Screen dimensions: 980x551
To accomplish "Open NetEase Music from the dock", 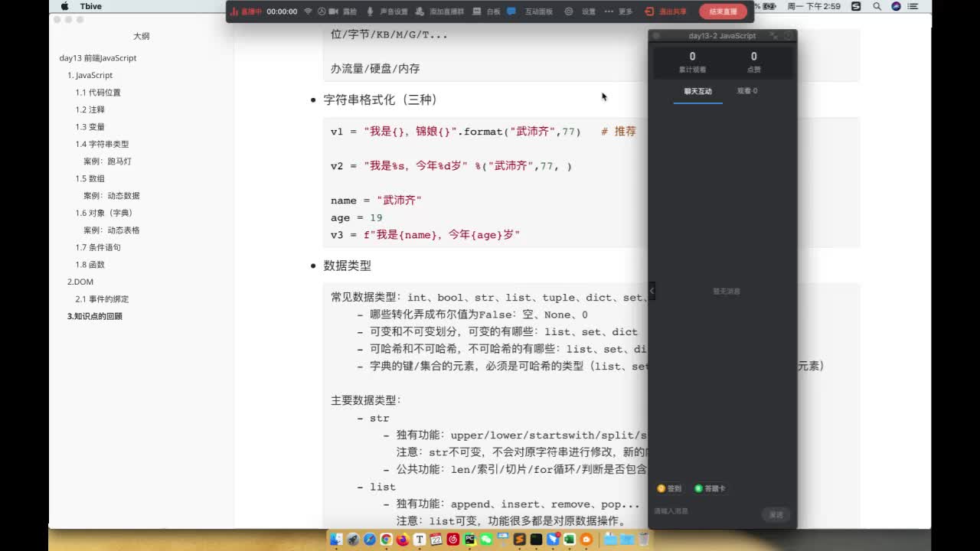I will click(x=453, y=539).
